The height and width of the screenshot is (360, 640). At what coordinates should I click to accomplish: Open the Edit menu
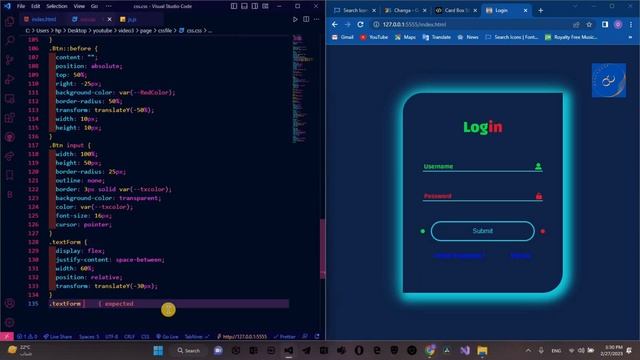click(x=36, y=6)
